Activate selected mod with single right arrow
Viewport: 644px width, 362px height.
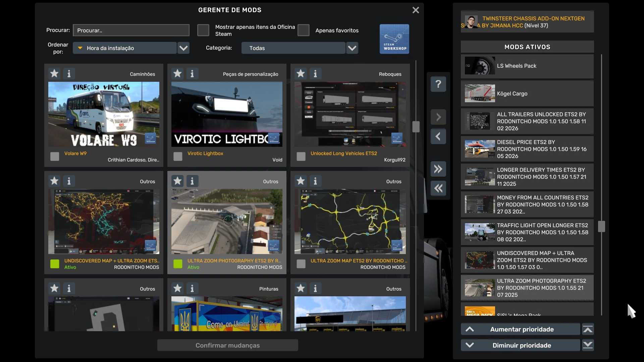pyautogui.click(x=438, y=117)
